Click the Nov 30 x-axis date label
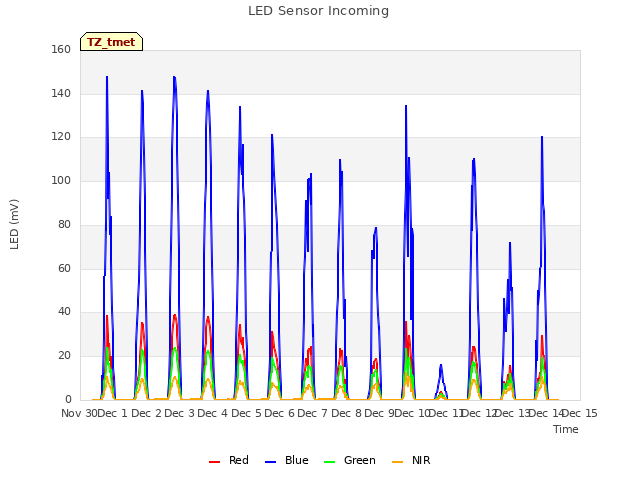The height and width of the screenshot is (480, 640). click(79, 413)
